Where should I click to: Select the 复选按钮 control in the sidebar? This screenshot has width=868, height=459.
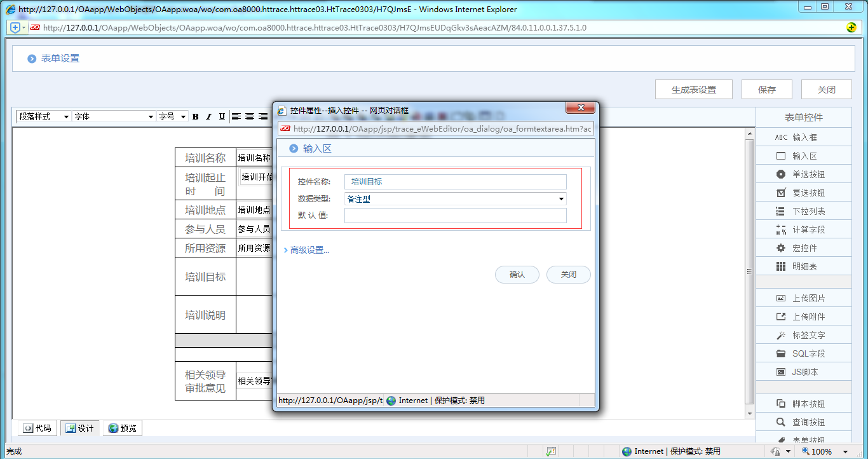pyautogui.click(x=803, y=192)
